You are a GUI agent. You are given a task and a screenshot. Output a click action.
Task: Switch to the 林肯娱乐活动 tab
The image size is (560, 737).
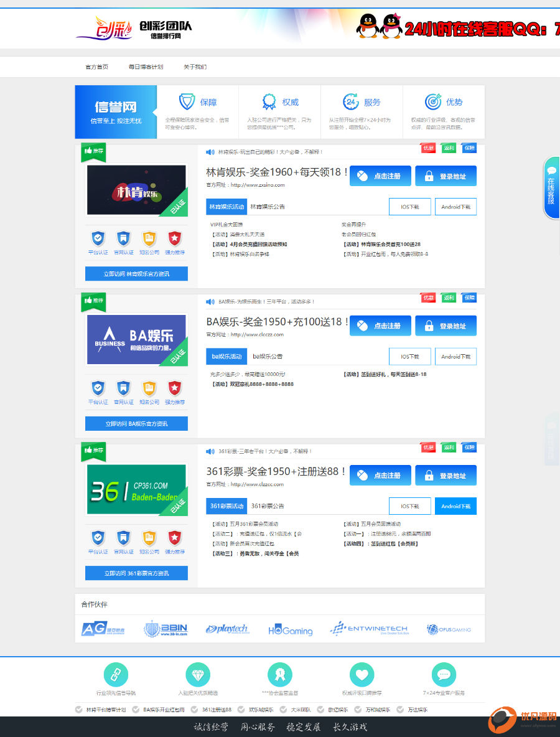coord(226,207)
